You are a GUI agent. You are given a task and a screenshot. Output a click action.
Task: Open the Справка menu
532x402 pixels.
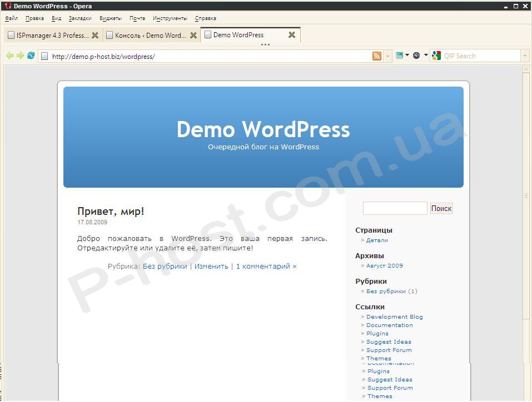206,18
